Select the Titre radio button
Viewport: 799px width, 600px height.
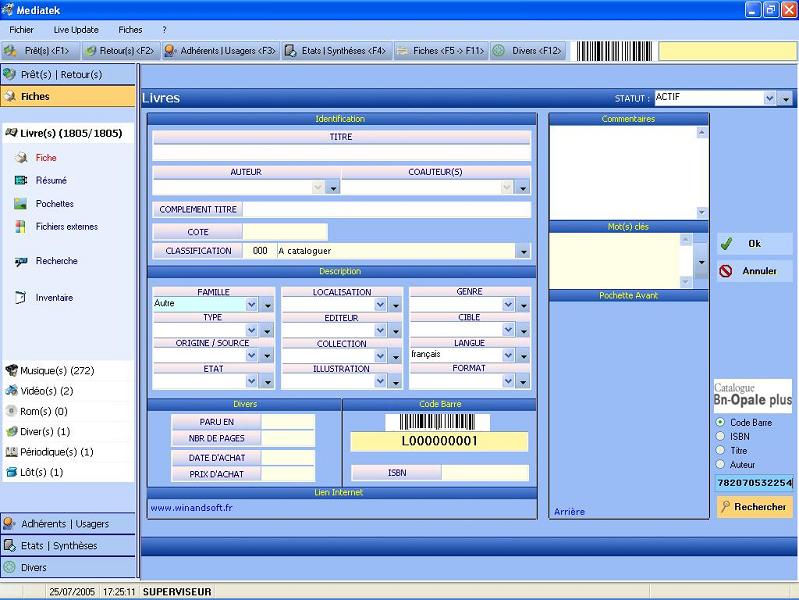(x=720, y=450)
